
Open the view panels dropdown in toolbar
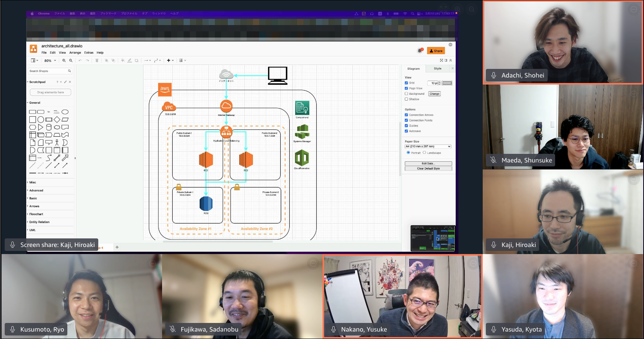tap(34, 60)
